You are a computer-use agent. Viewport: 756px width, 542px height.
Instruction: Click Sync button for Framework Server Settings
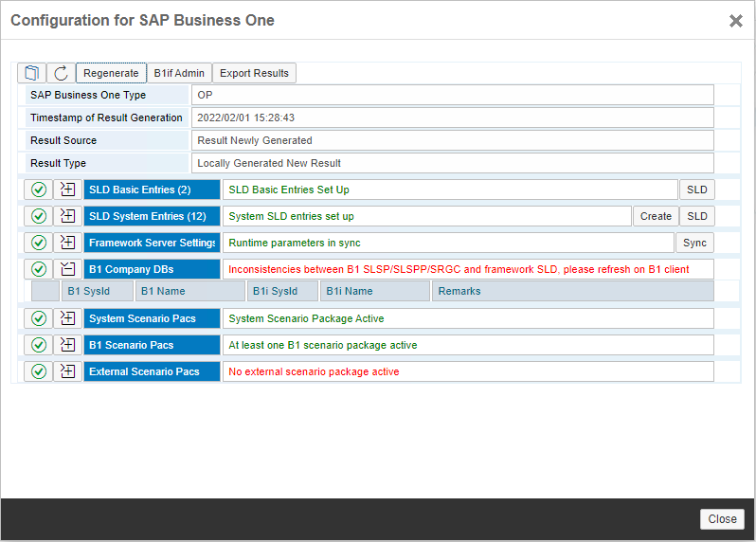(x=694, y=243)
